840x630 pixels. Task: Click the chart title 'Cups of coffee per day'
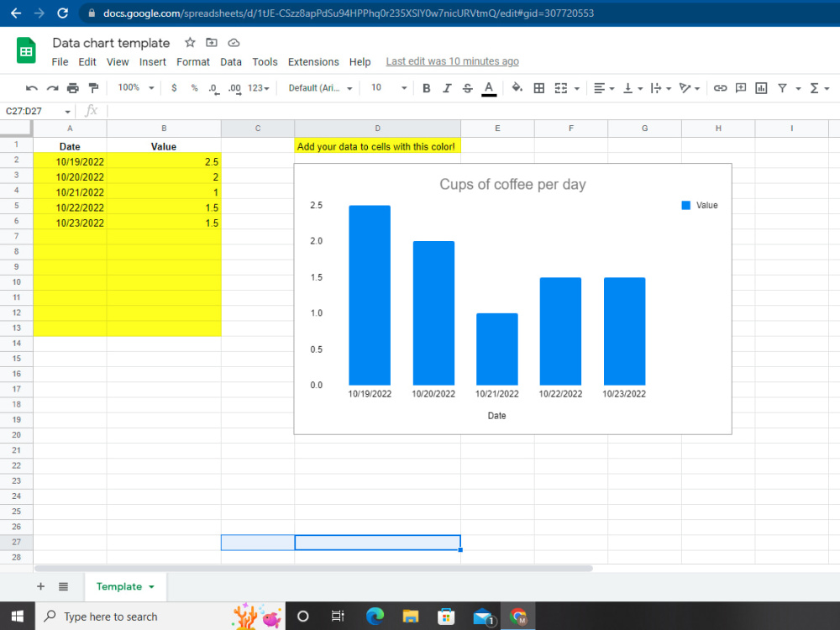pyautogui.click(x=512, y=184)
